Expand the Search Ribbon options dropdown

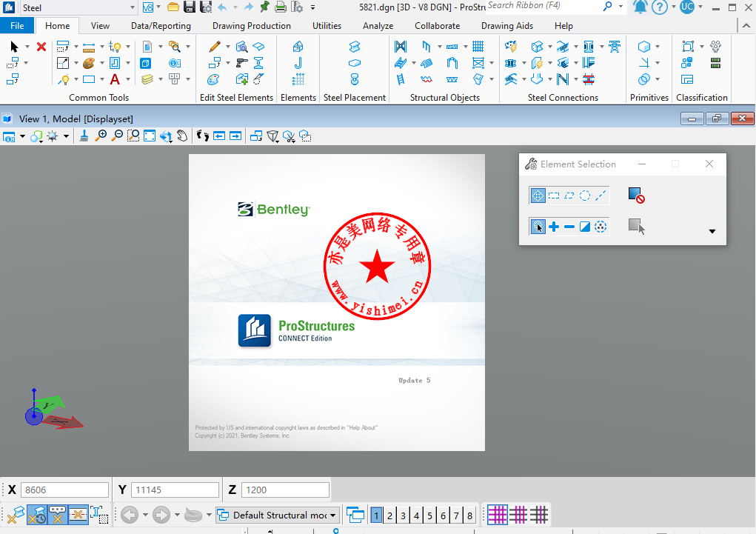[620, 7]
